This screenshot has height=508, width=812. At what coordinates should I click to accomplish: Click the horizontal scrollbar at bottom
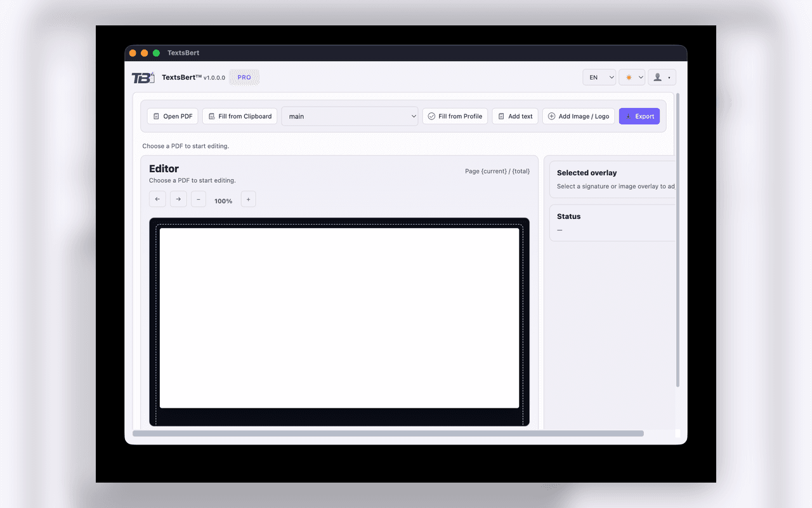388,434
